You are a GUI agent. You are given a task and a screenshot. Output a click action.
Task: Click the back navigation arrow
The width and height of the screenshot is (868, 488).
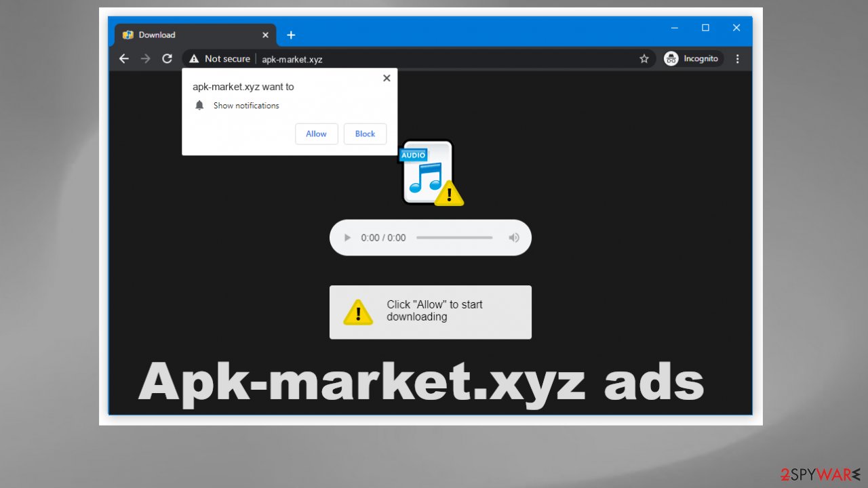123,58
